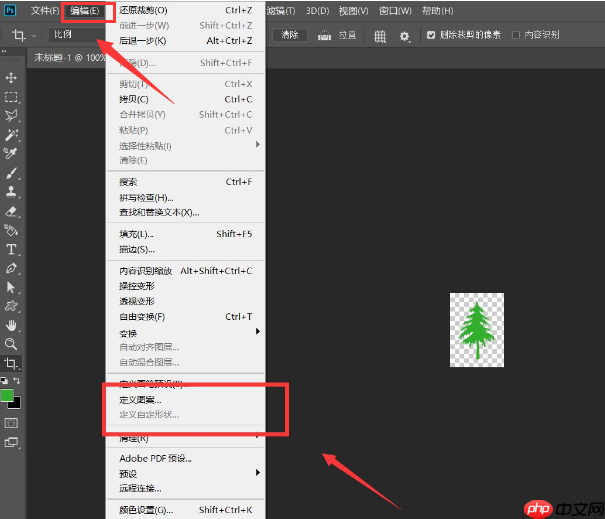Select the Crop tool in toolbox
The height and width of the screenshot is (519, 605).
pyautogui.click(x=11, y=363)
